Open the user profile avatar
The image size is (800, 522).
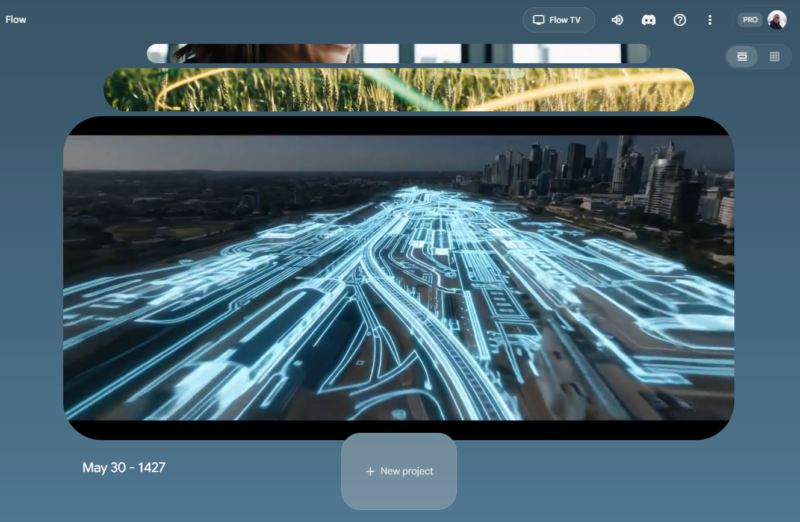point(777,20)
